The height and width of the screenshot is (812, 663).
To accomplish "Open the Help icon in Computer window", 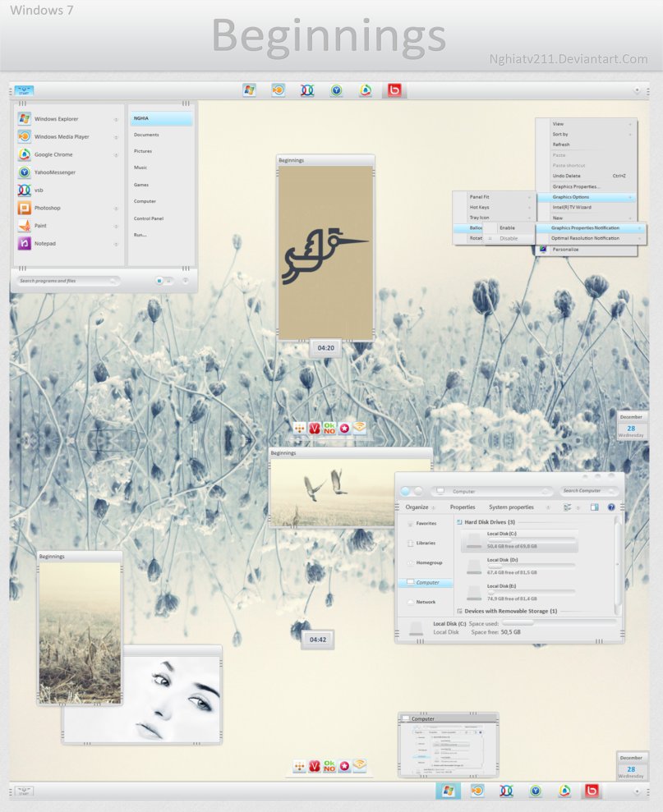I will coord(611,507).
